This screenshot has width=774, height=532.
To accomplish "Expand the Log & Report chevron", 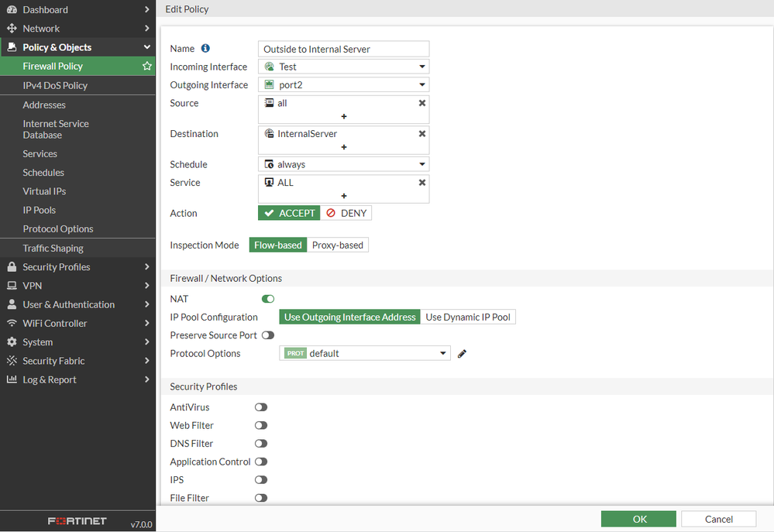I will [146, 379].
